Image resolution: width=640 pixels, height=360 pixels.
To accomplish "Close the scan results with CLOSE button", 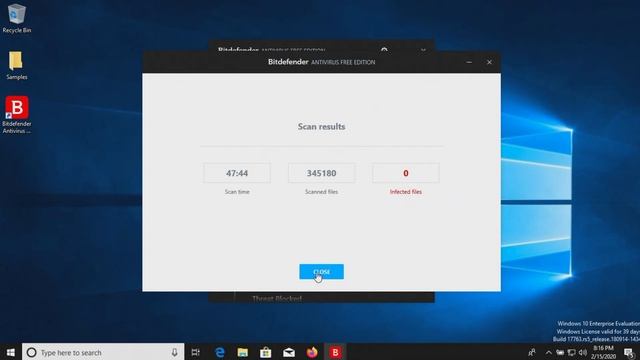I will pos(321,271).
